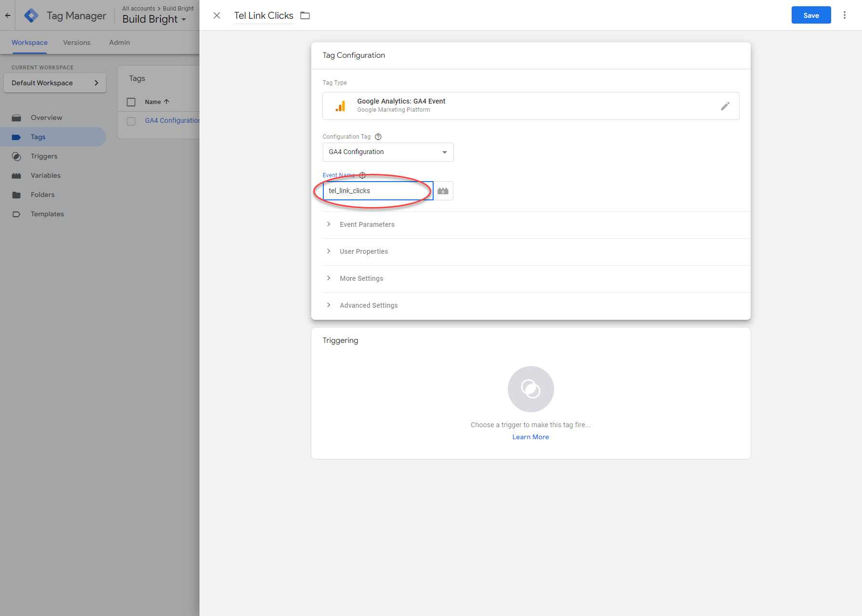Expand the Event Parameters section
This screenshot has width=862, height=616.
pos(367,224)
